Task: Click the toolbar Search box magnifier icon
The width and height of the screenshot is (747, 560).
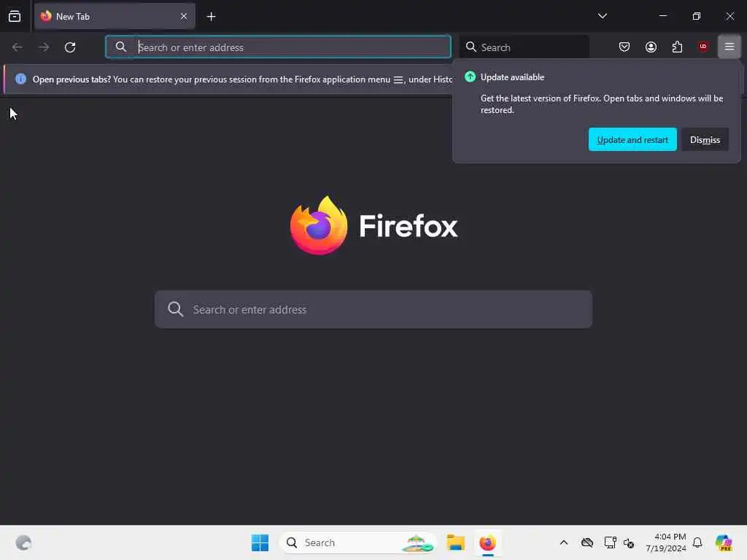Action: click(x=471, y=47)
